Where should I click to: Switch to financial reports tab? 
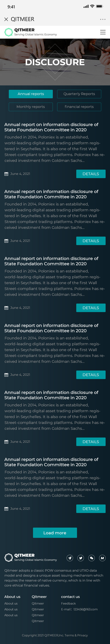79,107
